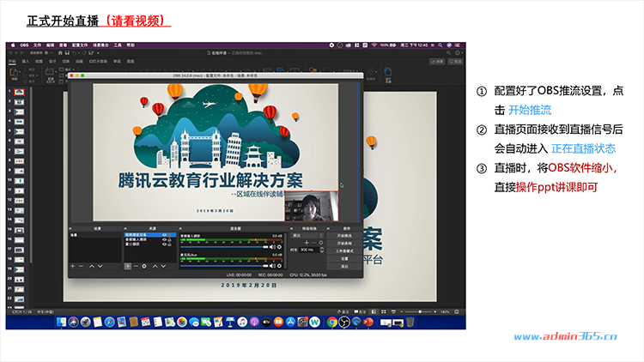Viewport: 644px width, 362px height.
Task: Click 退出 button in OBS Controls
Action: 344,267
